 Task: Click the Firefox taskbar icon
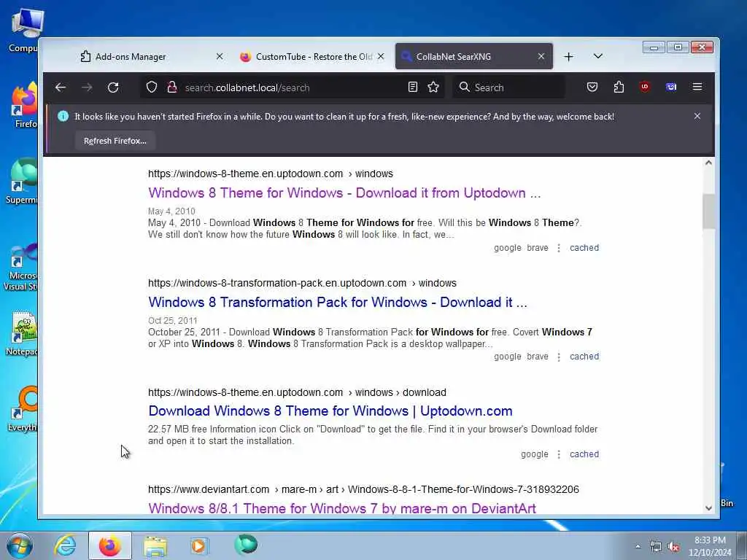tap(109, 545)
